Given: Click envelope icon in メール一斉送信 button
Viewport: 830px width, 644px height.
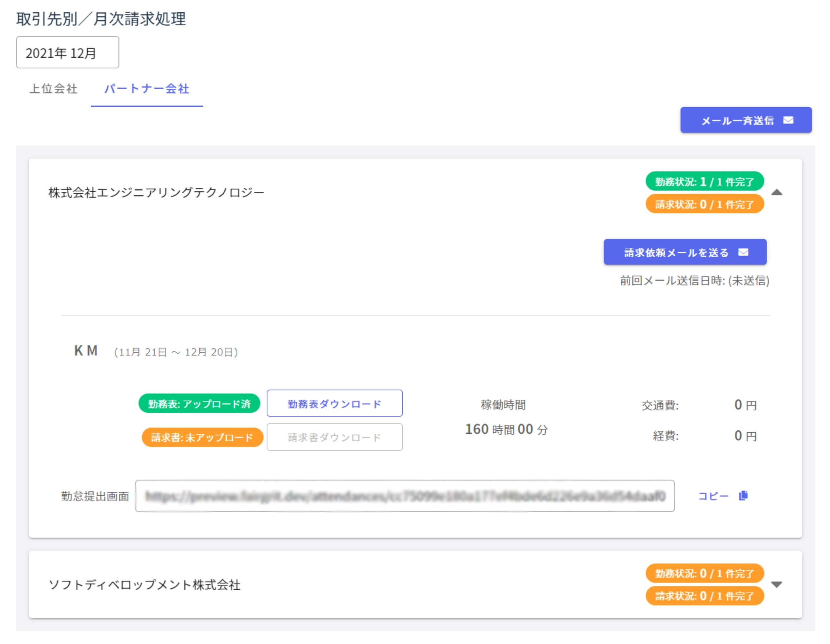Looking at the screenshot, I should tap(788, 120).
